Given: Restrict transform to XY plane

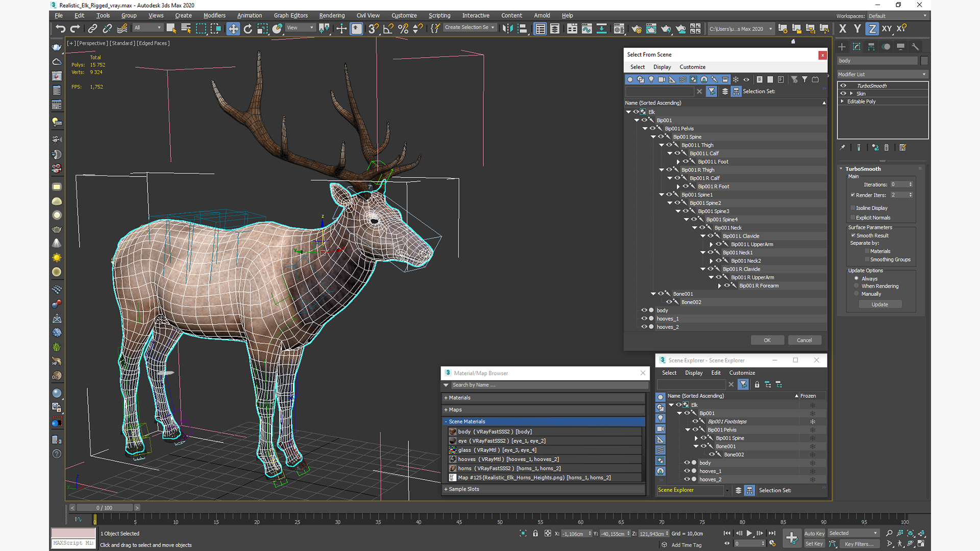Looking at the screenshot, I should [887, 29].
